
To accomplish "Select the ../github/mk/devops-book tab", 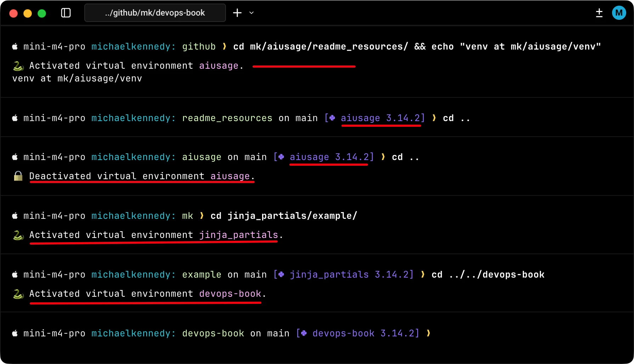I will (x=155, y=13).
